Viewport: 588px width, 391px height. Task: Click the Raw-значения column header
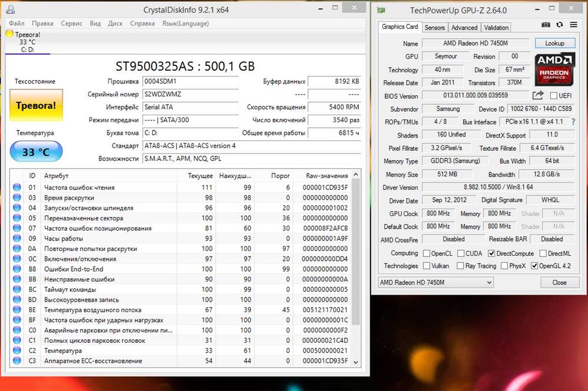326,175
